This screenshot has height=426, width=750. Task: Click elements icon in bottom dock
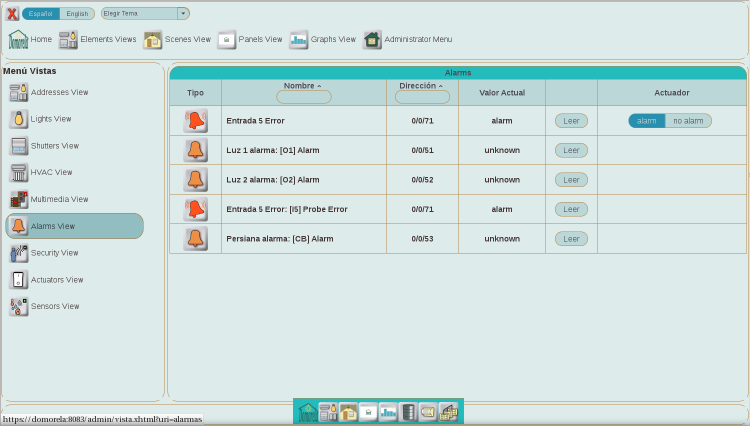click(x=328, y=412)
